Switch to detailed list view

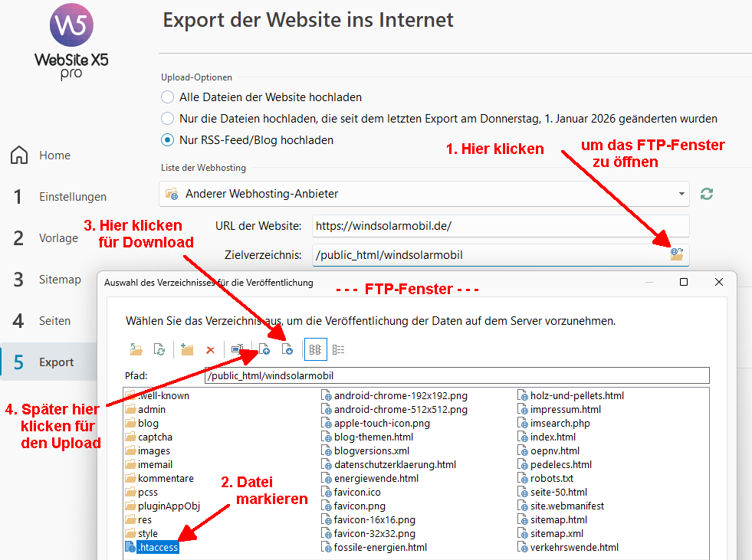pos(338,349)
